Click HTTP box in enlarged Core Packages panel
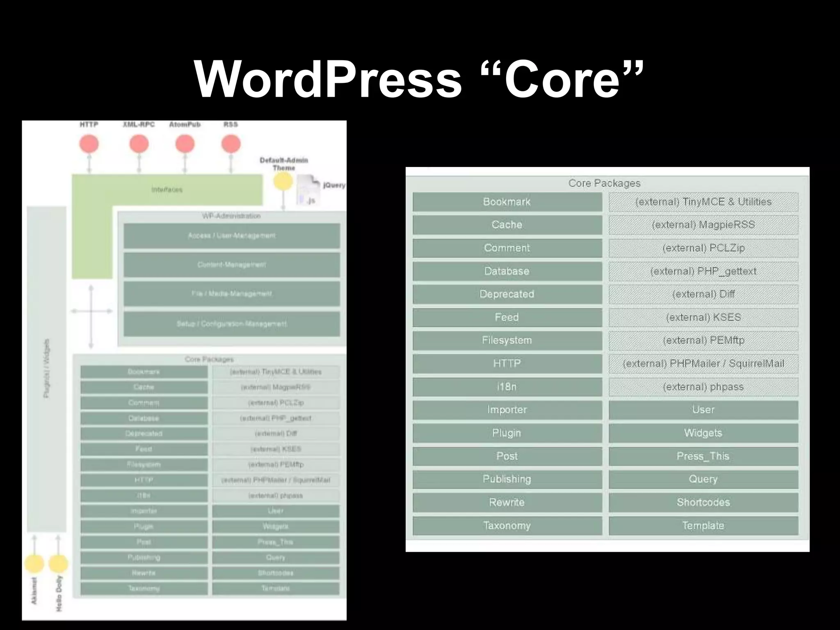 (507, 363)
